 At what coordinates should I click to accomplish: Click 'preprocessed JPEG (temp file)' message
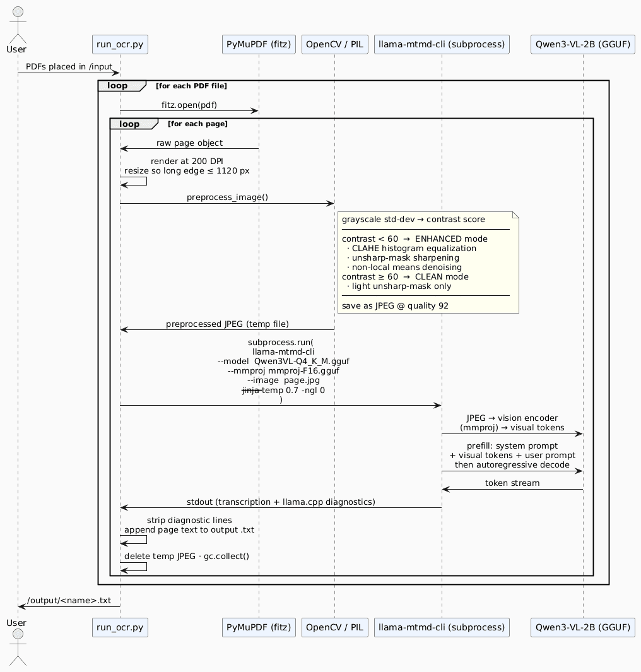[x=227, y=324]
